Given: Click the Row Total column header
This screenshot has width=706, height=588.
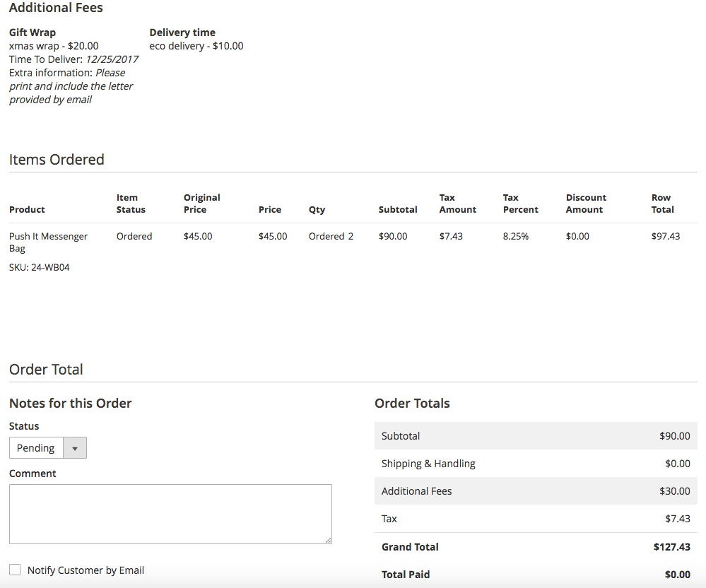Looking at the screenshot, I should pos(663,204).
